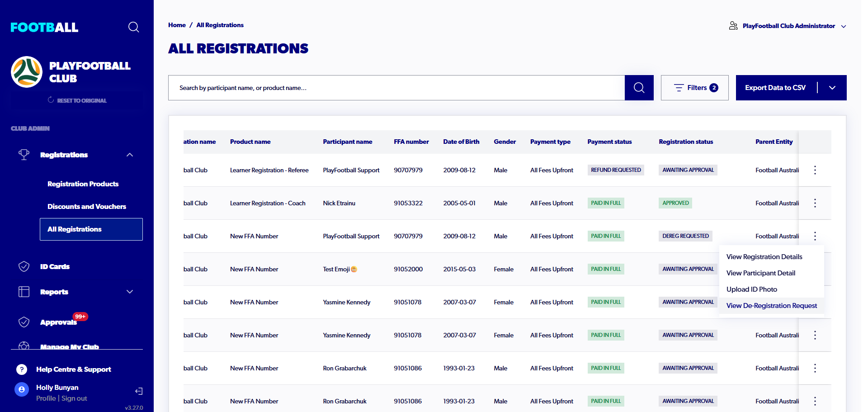Click Reset to Original button
868x412 pixels.
[77, 100]
